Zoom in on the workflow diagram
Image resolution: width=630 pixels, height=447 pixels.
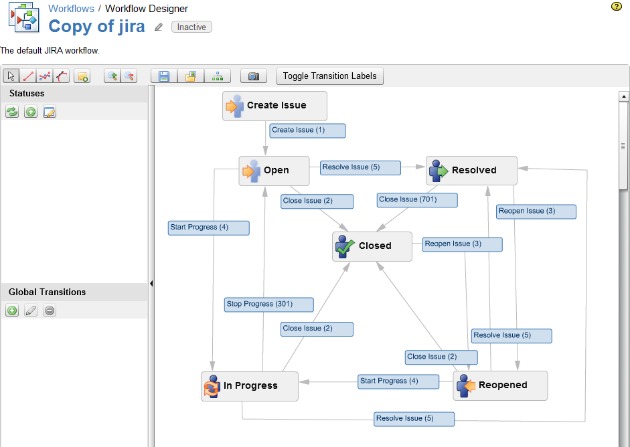pos(112,76)
